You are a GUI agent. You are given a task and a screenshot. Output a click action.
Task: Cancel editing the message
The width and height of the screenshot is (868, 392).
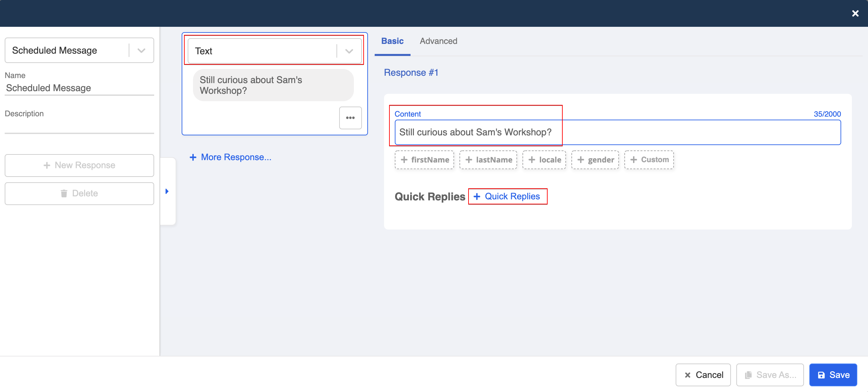703,375
